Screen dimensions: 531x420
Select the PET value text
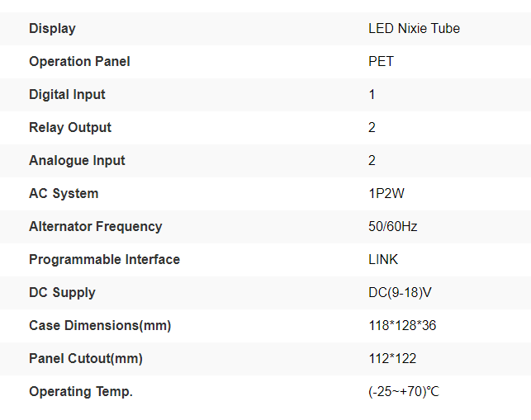(381, 61)
